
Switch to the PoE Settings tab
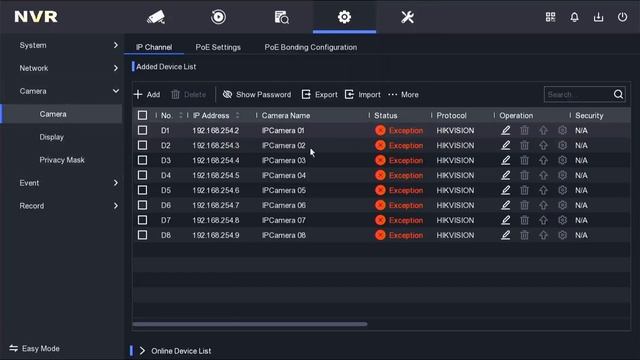click(x=218, y=47)
